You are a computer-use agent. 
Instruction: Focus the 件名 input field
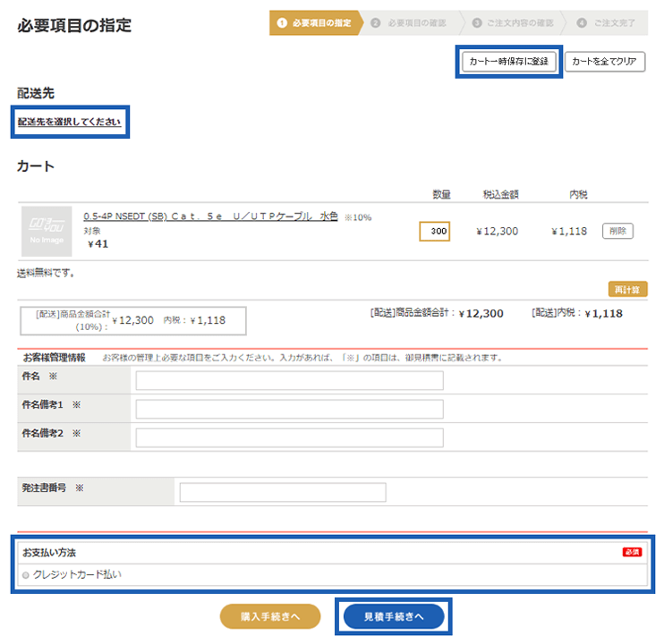pyautogui.click(x=290, y=380)
